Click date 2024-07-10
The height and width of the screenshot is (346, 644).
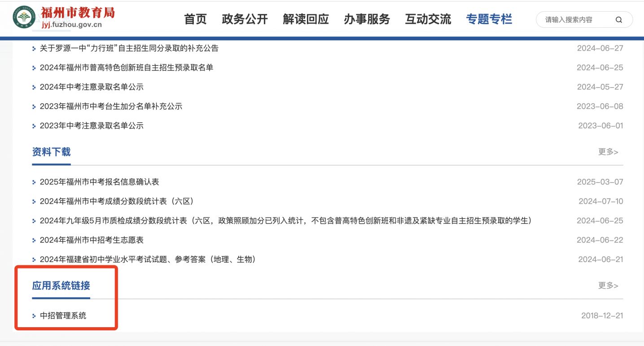pyautogui.click(x=600, y=201)
